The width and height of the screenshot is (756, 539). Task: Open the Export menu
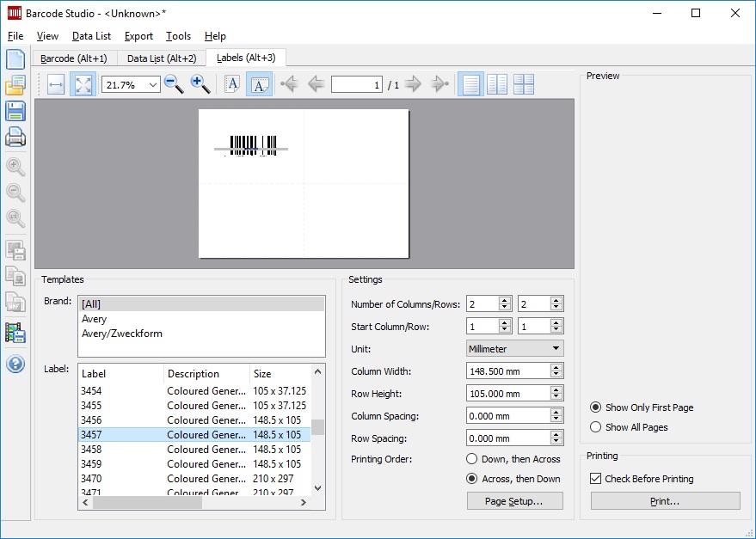(x=138, y=36)
